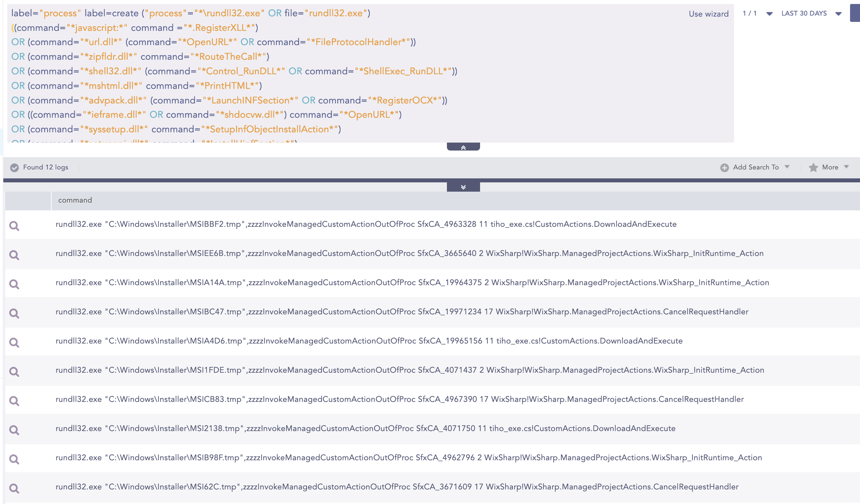Viewport: 860px width, 504px height.
Task: Click magnifier icon beside MSIA14A.tmp log row
Action: [14, 284]
